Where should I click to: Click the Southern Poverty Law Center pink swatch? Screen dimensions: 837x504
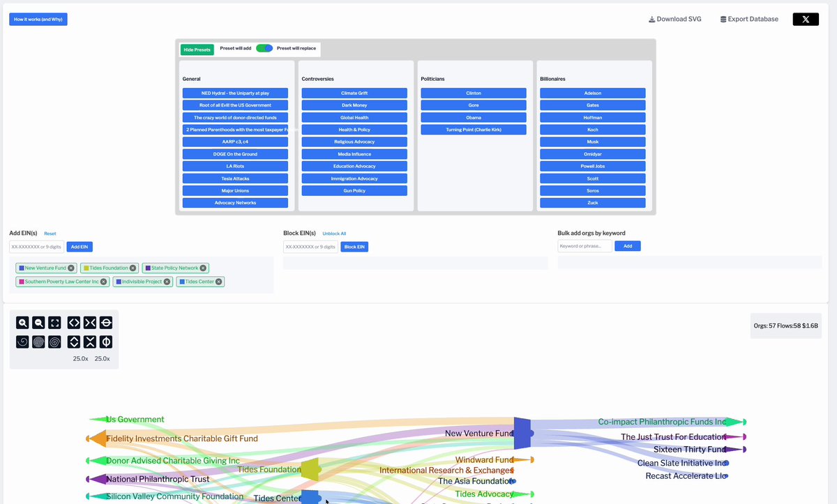coord(22,282)
